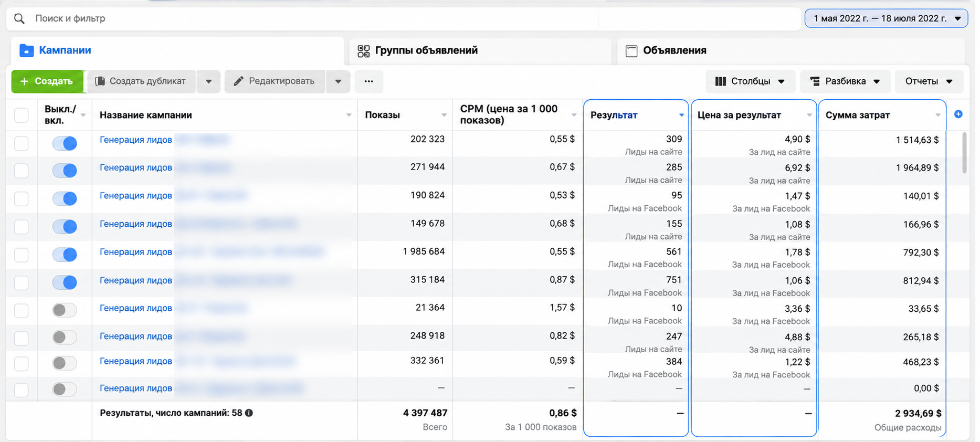The image size is (980, 442).
Task: Click the duplicate icon in Создать дубликат
Action: pyautogui.click(x=100, y=81)
